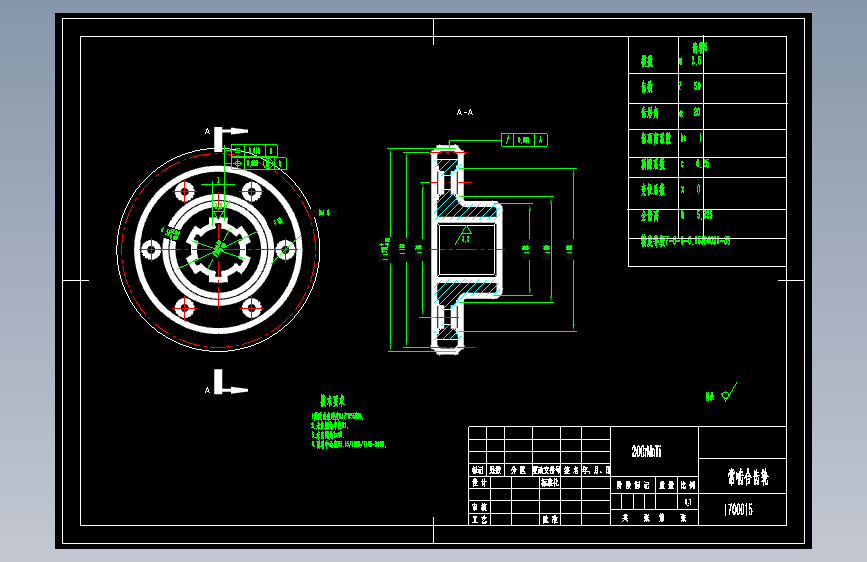Click the 年、月、日 date column header

pyautogui.click(x=596, y=470)
